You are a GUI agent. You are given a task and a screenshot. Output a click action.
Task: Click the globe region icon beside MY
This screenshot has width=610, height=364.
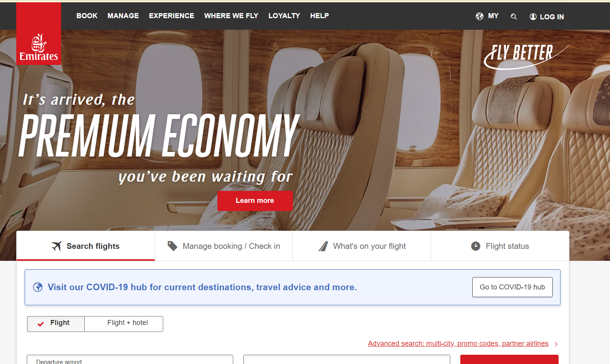480,16
